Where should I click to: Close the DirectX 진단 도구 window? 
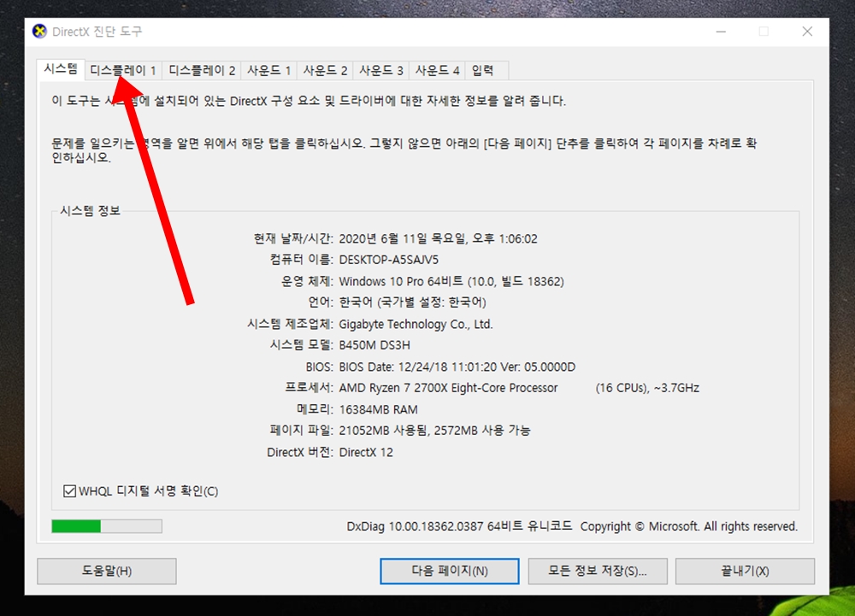click(808, 32)
